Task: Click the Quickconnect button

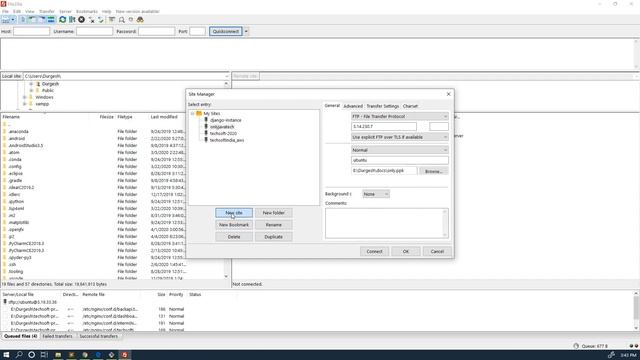Action: tap(226, 31)
